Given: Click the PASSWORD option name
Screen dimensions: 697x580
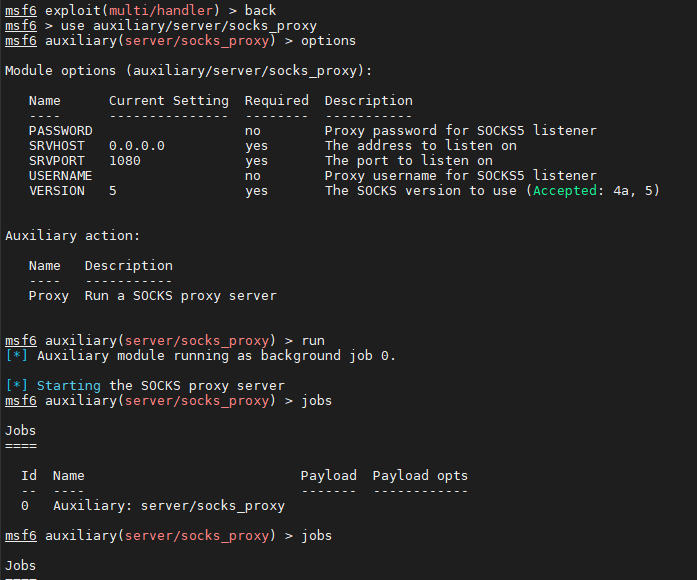Looking at the screenshot, I should (x=60, y=131).
